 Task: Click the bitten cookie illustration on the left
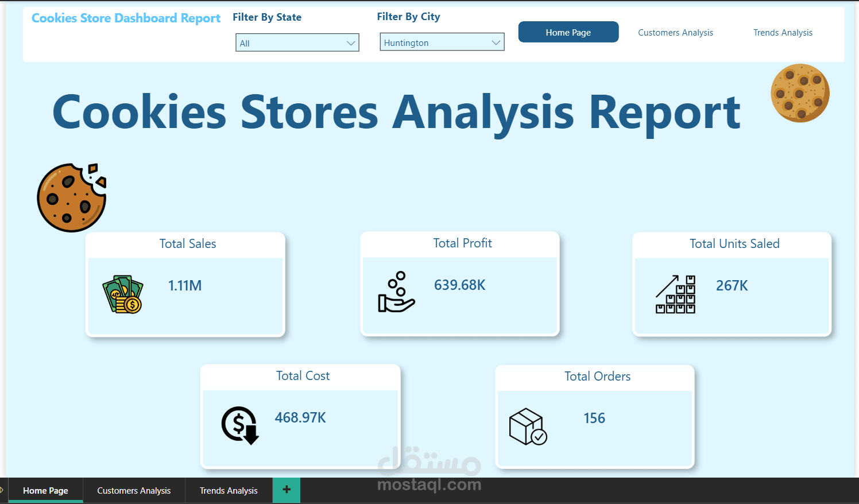(71, 197)
